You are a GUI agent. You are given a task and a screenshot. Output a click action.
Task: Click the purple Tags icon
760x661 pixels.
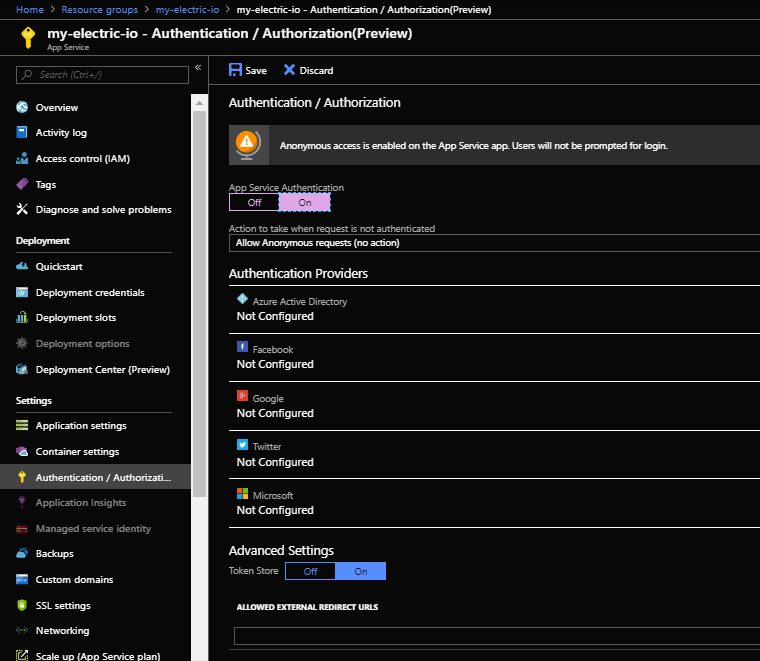[22, 184]
